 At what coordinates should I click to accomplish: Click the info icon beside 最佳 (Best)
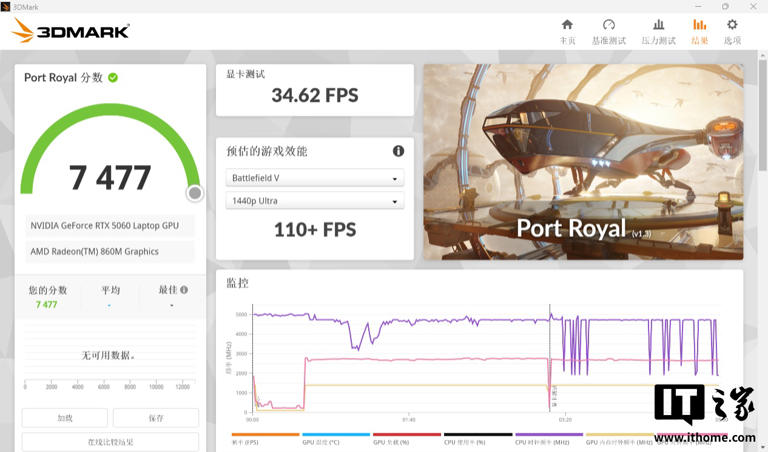(x=184, y=290)
